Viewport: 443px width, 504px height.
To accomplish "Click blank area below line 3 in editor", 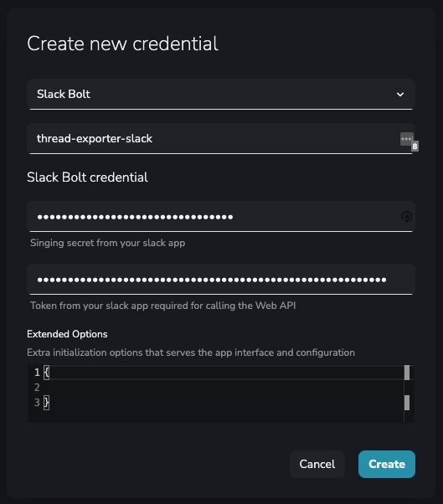I will pyautogui.click(x=224, y=416).
